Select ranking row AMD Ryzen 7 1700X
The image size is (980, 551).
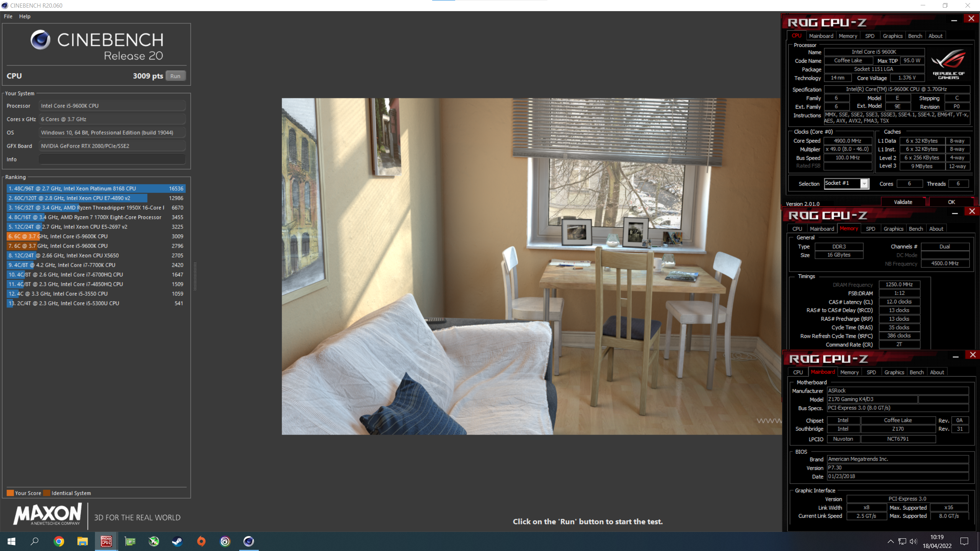point(96,217)
